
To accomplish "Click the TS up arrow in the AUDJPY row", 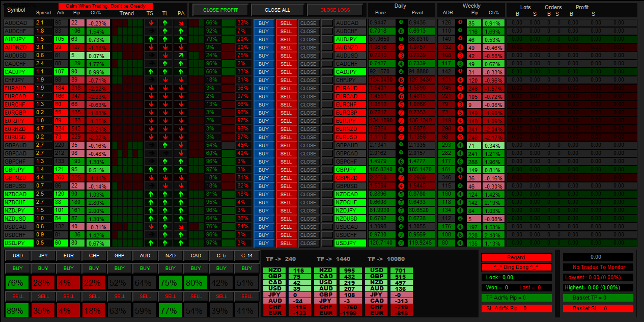I will pyautogui.click(x=150, y=39).
